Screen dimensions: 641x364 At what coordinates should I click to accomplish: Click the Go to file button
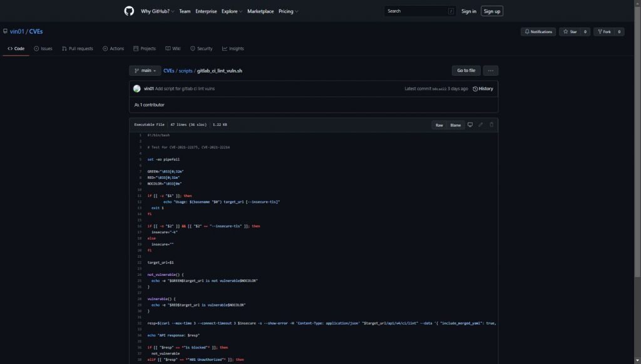click(x=466, y=71)
